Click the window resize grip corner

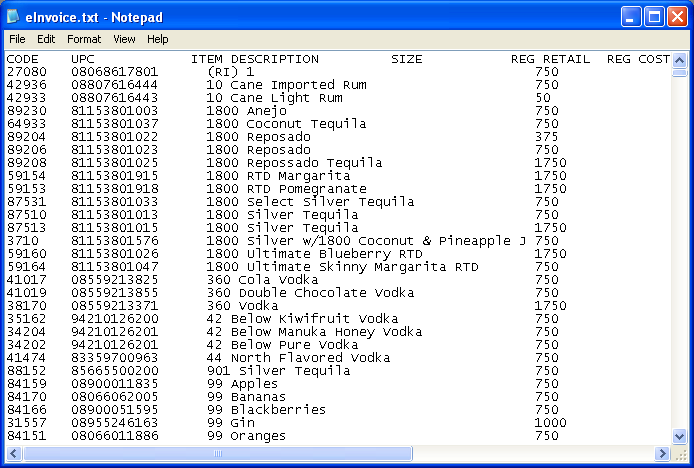click(x=679, y=454)
